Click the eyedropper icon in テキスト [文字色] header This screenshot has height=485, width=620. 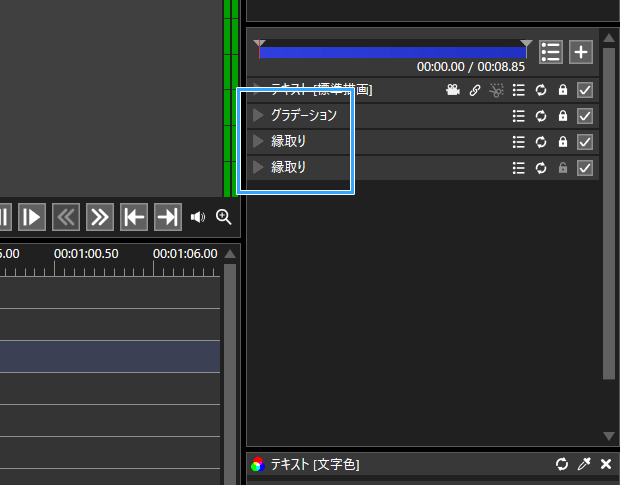click(584, 464)
